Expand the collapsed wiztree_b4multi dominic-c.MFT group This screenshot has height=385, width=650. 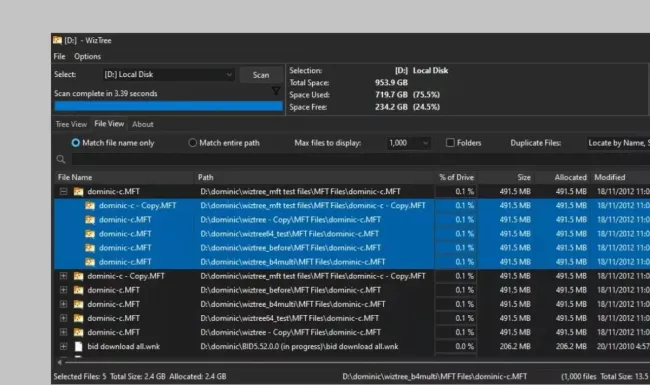pyautogui.click(x=63, y=304)
